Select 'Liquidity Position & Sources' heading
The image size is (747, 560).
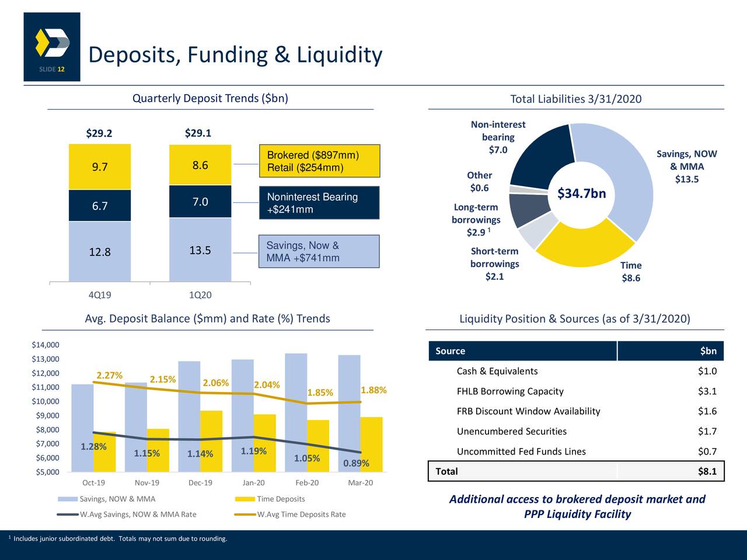575,319
